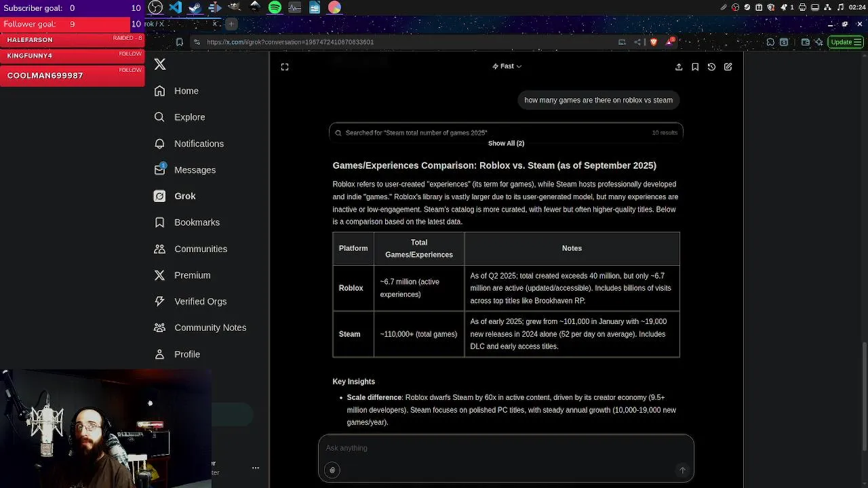868x488 pixels.
Task: Open Profile in the sidebar
Action: pos(176,354)
